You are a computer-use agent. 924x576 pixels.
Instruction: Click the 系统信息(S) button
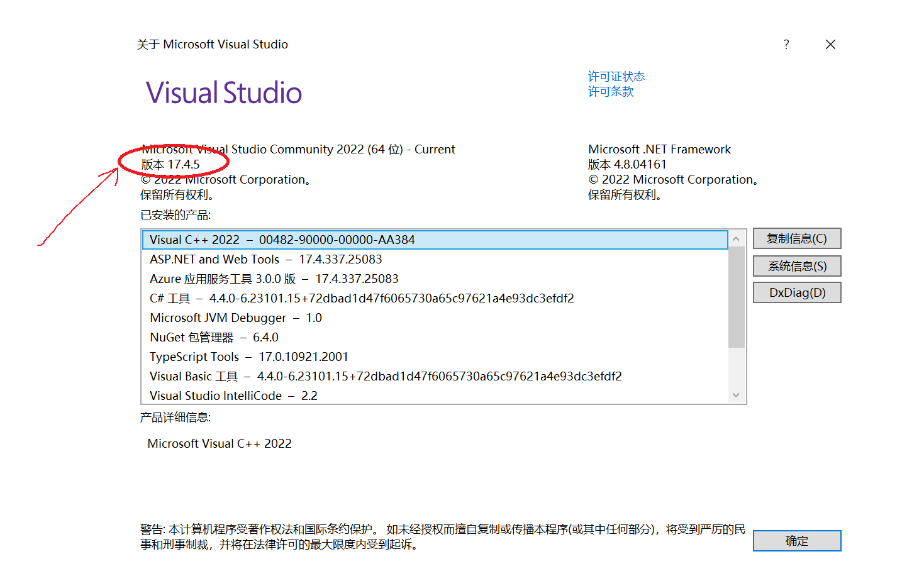[797, 266]
